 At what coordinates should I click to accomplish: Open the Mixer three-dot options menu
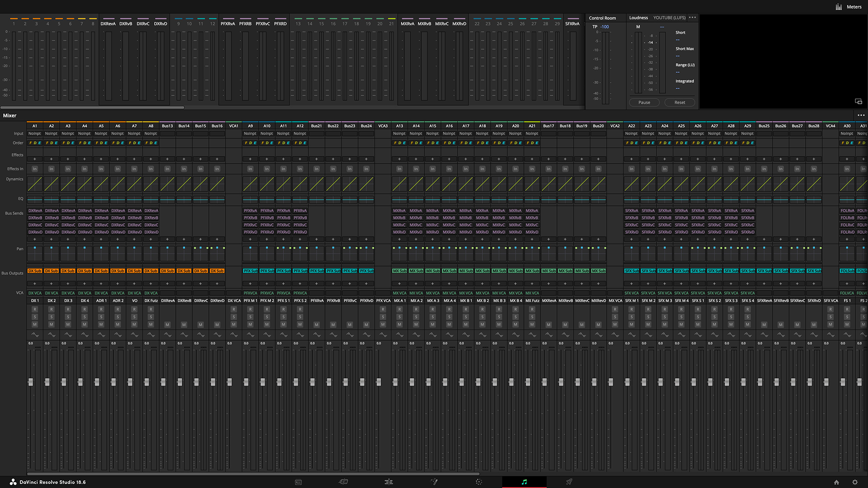click(x=861, y=116)
